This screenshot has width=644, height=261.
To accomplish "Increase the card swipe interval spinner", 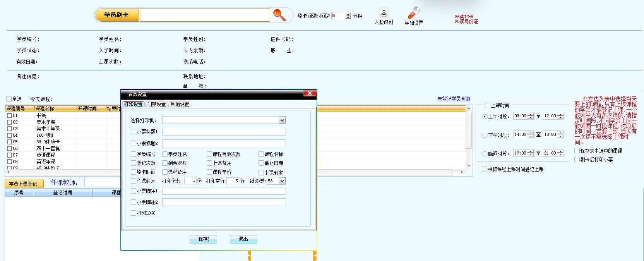I will click(348, 14).
